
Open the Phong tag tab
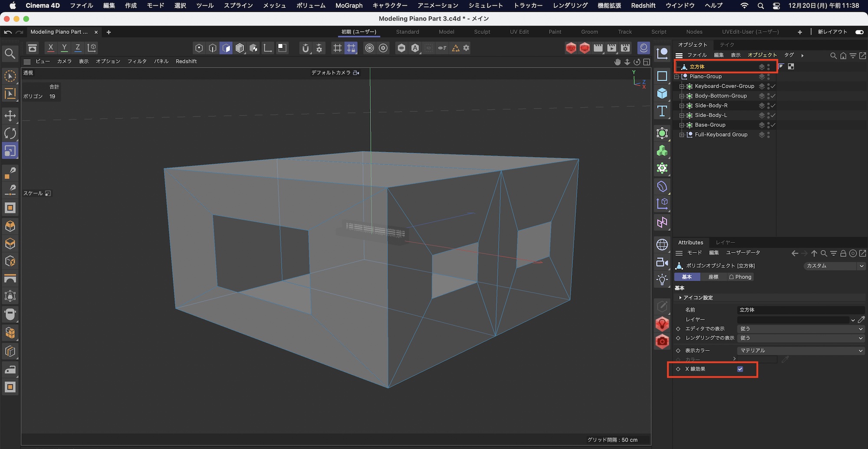click(x=740, y=277)
